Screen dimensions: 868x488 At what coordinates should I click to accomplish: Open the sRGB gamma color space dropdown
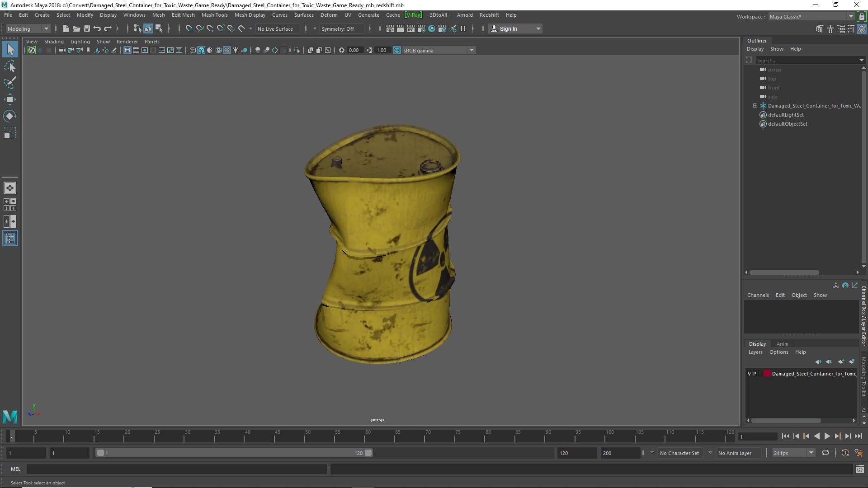[438, 50]
